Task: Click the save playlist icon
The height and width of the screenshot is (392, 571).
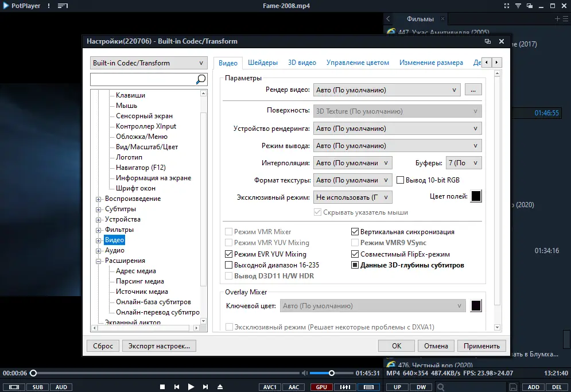Action: [513, 387]
